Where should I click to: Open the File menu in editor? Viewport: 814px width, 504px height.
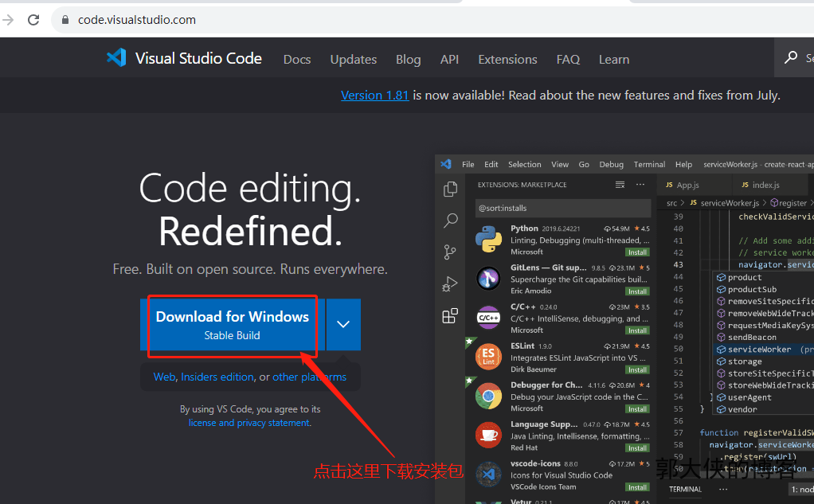coord(468,164)
